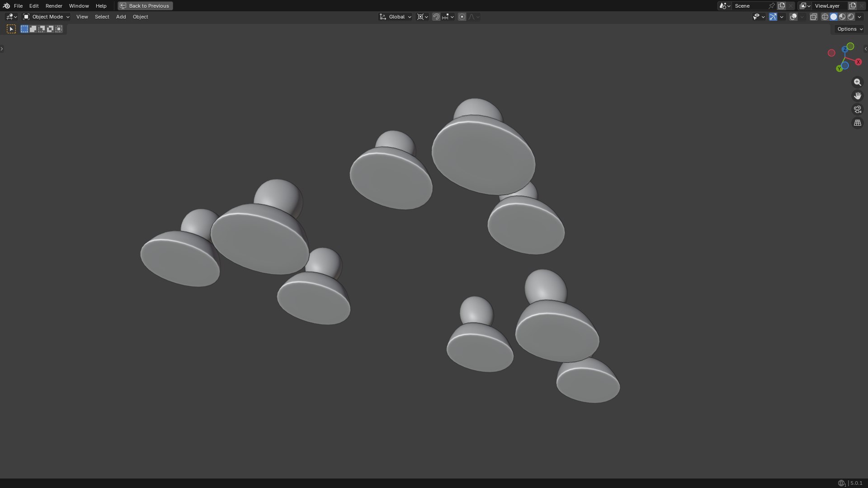Choose Subtract from selection mode
The width and height of the screenshot is (868, 488).
click(x=42, y=29)
